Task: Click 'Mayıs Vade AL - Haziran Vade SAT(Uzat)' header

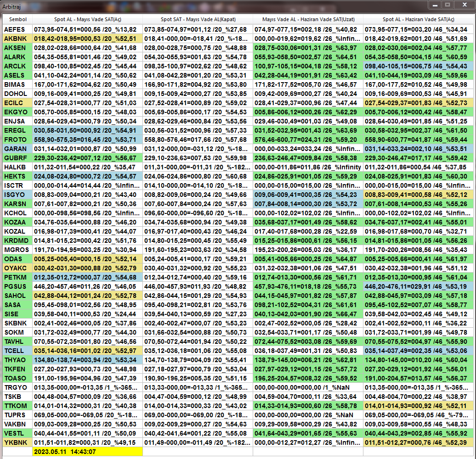Action: click(308, 19)
